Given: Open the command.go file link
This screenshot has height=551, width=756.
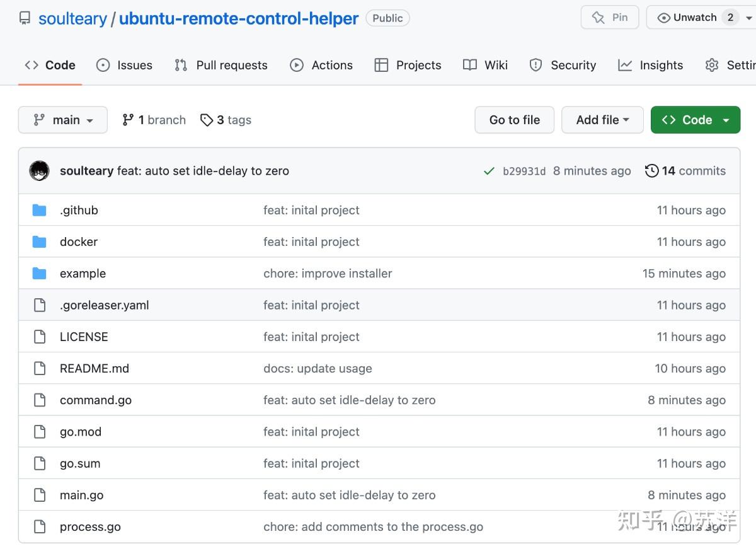Looking at the screenshot, I should tap(96, 400).
